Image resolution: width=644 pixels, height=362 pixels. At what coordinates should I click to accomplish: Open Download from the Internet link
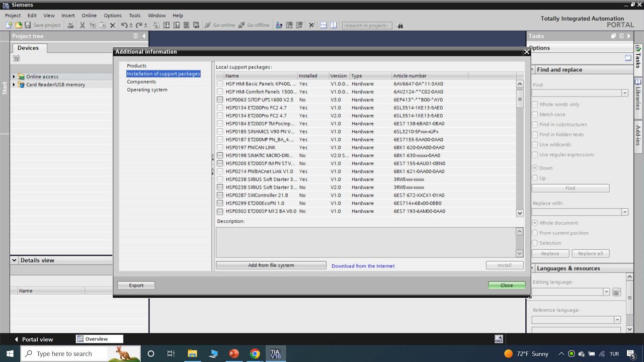click(x=363, y=266)
